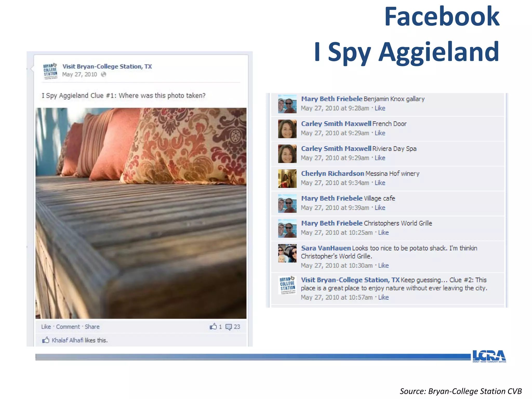Open Sara VanHauen's name link
532x399 pixels.
[x=326, y=248]
